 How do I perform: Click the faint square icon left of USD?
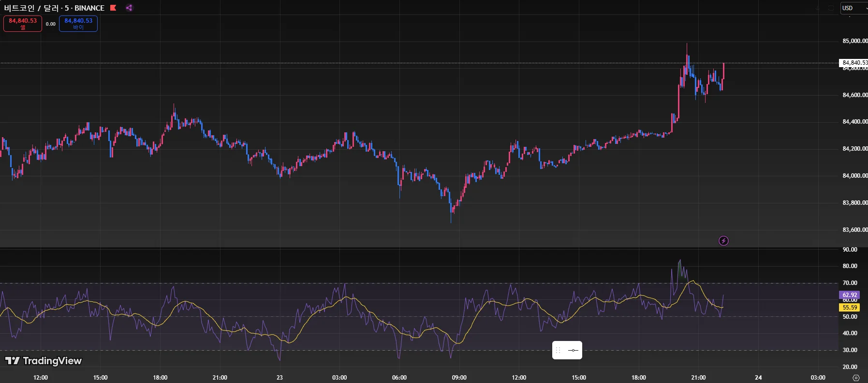[831, 8]
